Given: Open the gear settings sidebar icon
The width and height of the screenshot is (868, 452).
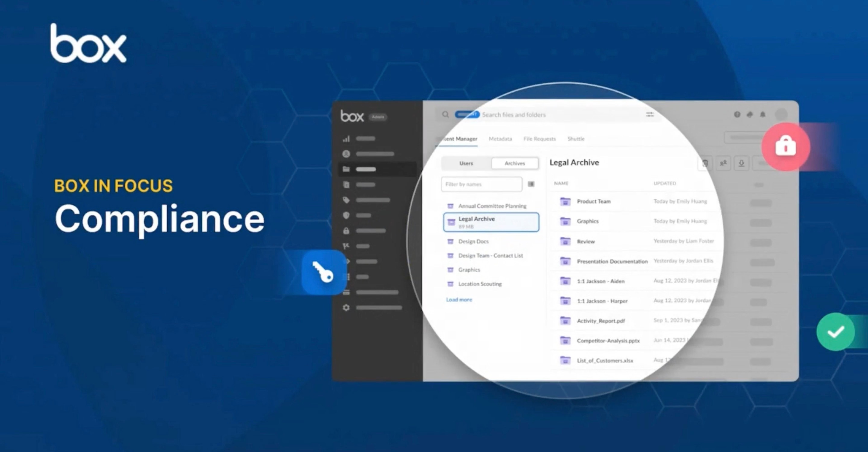Looking at the screenshot, I should [346, 308].
